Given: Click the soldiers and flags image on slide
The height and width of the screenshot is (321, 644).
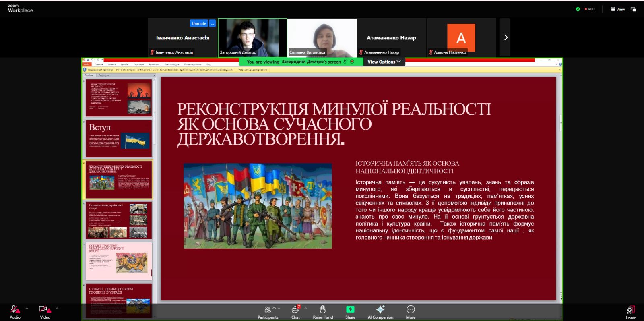Looking at the screenshot, I should pos(258,205).
